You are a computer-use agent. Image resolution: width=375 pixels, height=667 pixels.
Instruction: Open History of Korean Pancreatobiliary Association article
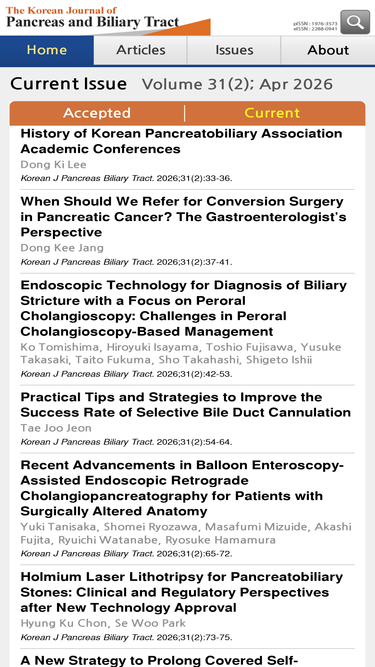[181, 141]
